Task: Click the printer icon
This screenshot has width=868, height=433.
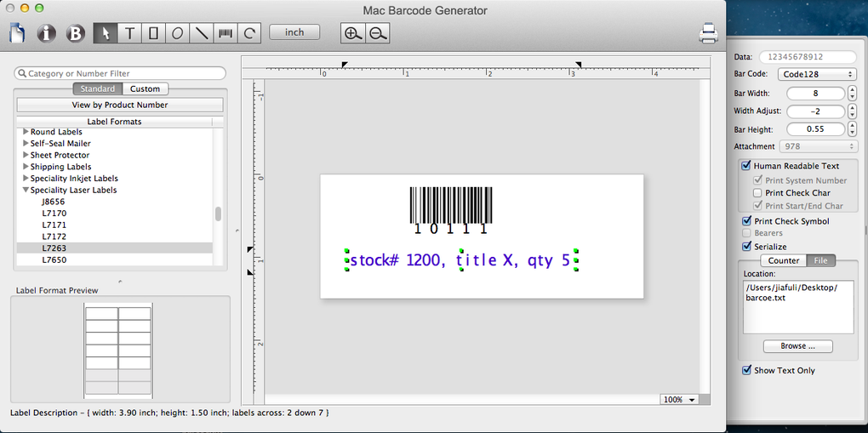Action: point(709,34)
